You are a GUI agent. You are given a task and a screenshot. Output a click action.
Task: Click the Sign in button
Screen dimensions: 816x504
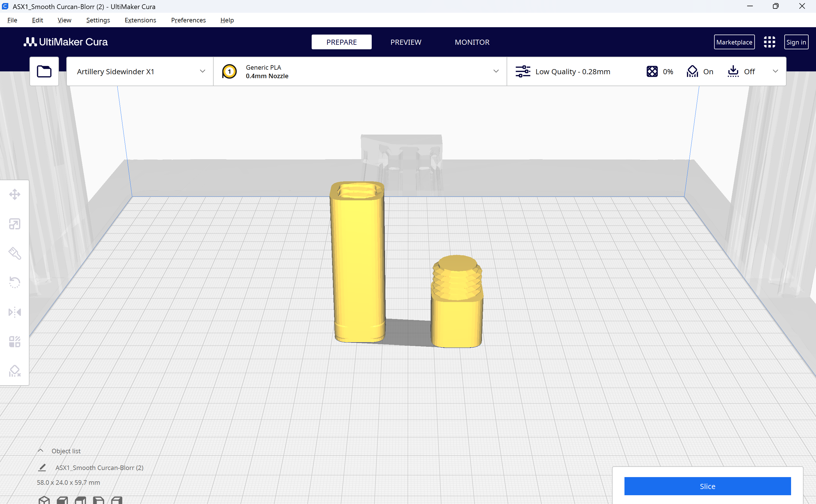[x=796, y=42]
